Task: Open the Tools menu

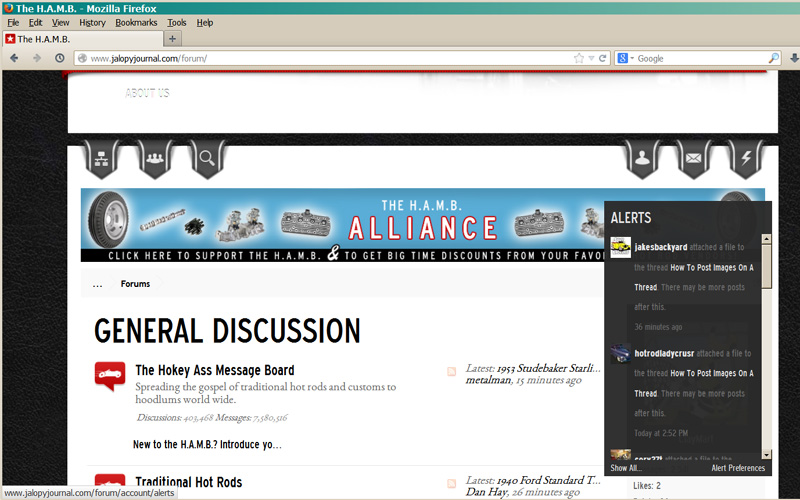Action: 177,22
